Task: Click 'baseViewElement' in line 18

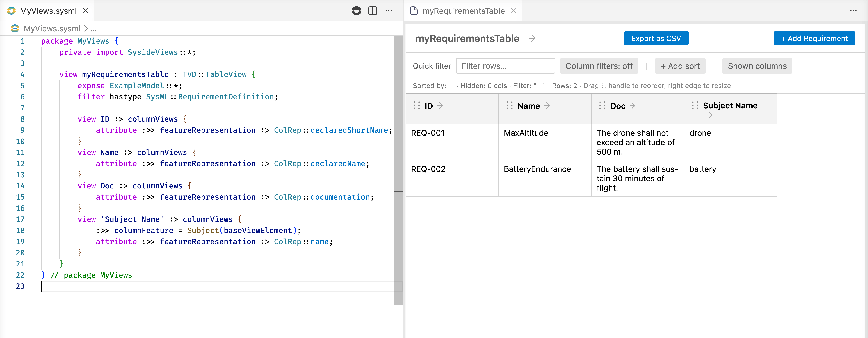Action: [258, 230]
